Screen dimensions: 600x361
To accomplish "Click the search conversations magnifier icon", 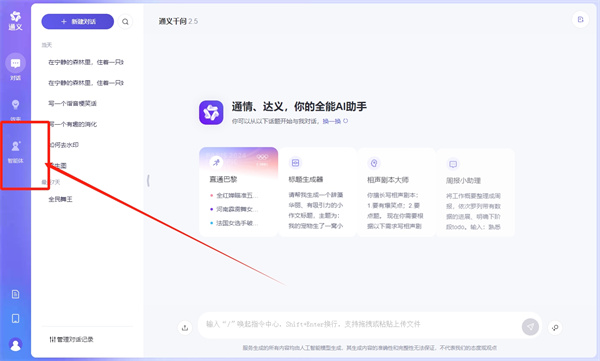I will pyautogui.click(x=125, y=22).
